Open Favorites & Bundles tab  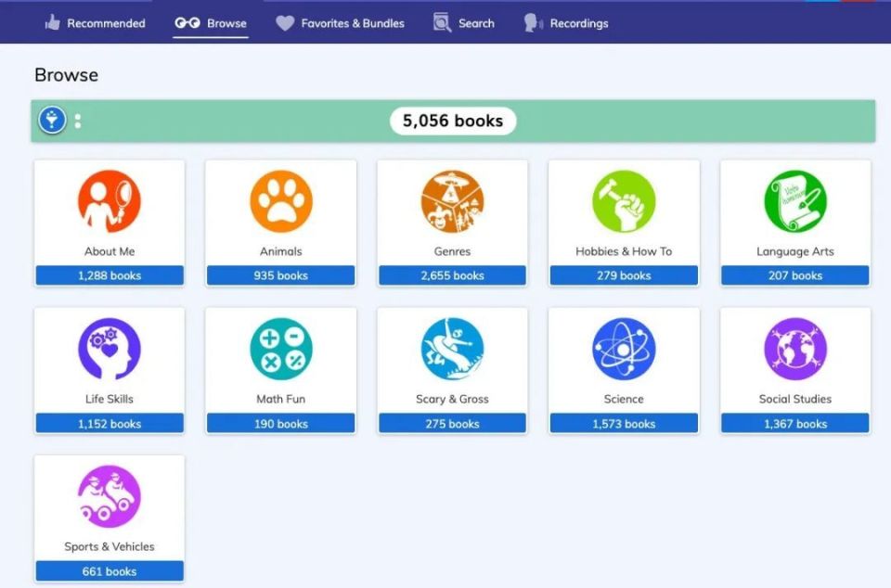click(340, 23)
